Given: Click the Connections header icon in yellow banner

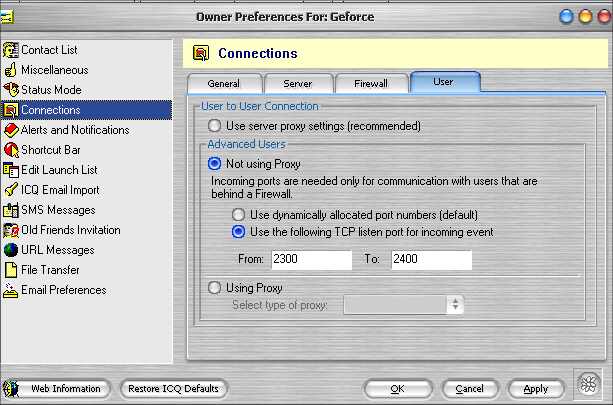Looking at the screenshot, I should 201,53.
